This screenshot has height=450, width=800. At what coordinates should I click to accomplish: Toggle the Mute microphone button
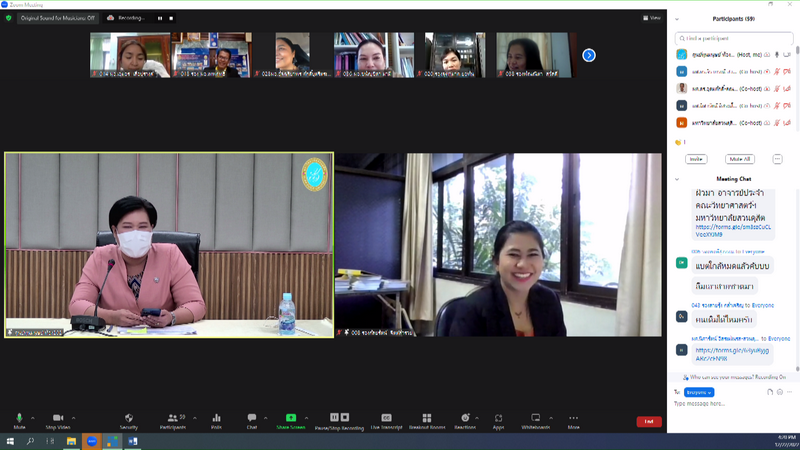tap(19, 418)
